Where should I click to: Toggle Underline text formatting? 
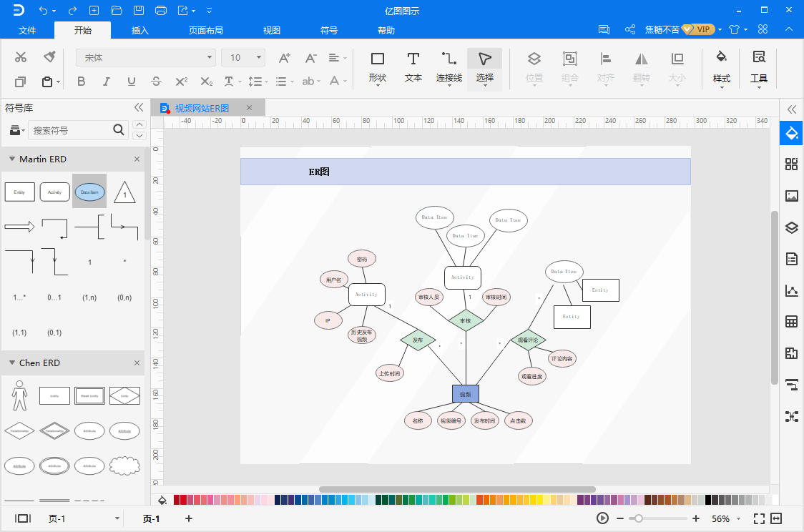[x=131, y=82]
